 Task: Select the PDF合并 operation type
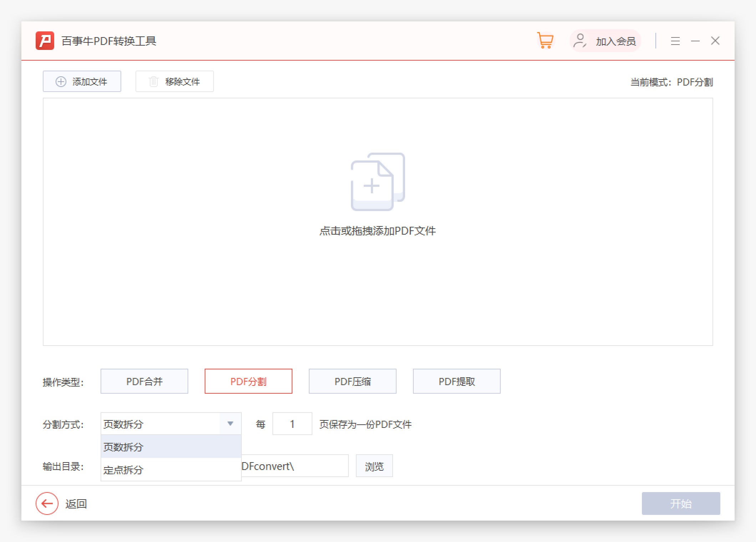tap(144, 381)
